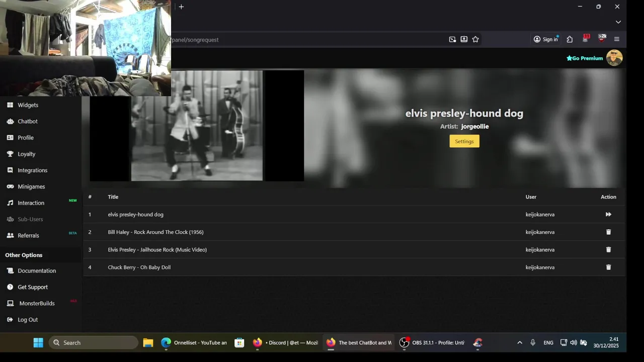The width and height of the screenshot is (644, 362).
Task: Bookmark this page with star icon
Action: 475,39
